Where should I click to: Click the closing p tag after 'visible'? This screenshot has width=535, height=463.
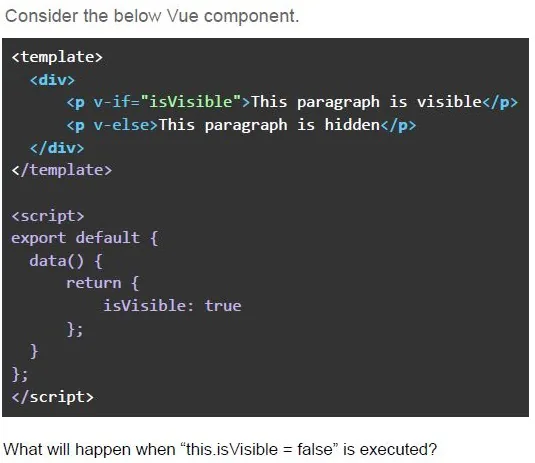[500, 102]
